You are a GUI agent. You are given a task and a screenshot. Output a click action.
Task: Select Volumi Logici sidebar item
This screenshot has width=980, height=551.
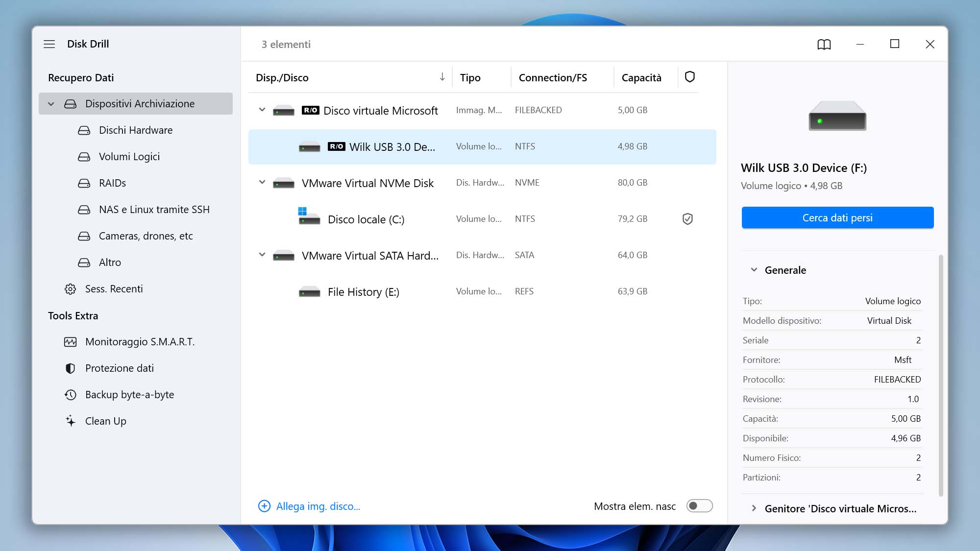128,156
